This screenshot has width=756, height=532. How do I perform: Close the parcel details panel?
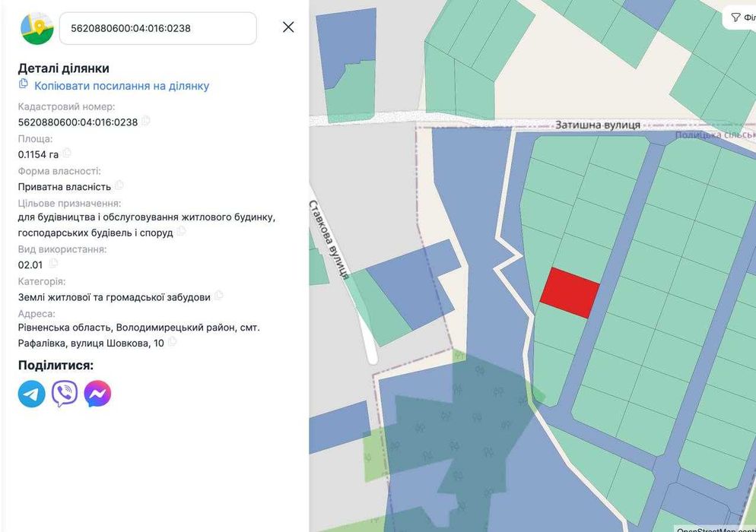288,27
